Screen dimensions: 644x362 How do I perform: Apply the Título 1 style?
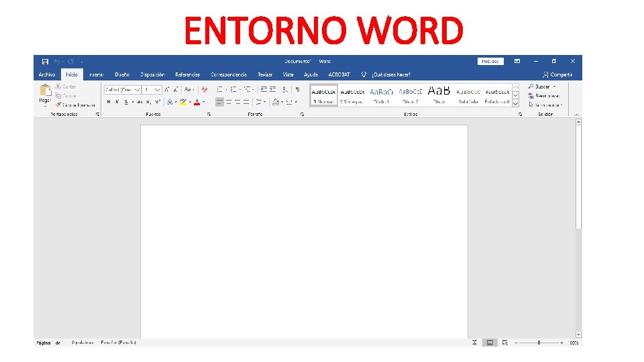[382, 96]
